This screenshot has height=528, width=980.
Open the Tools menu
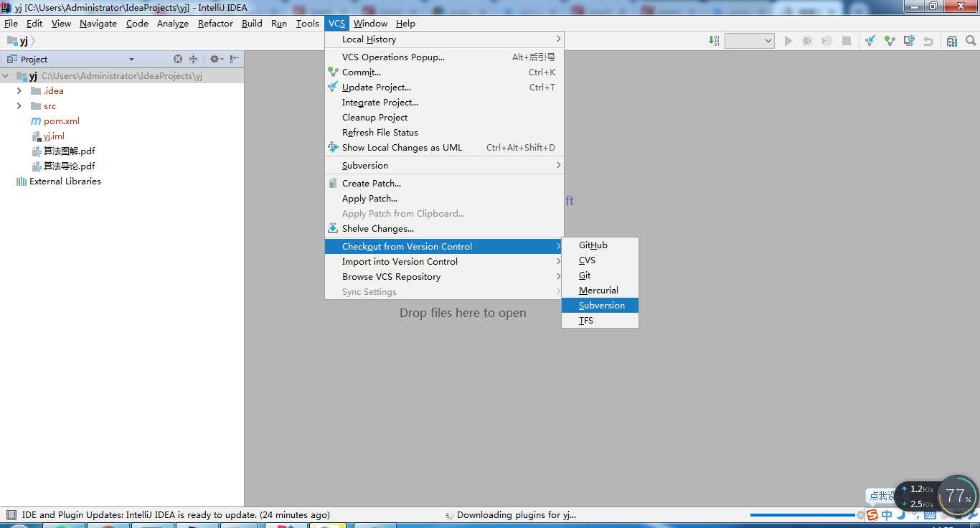308,23
